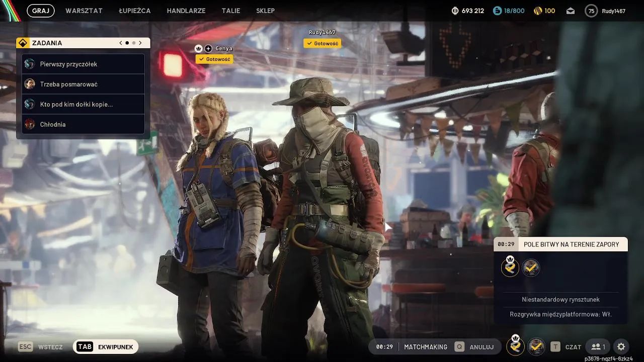
Task: Open the squad members list icon
Action: point(598,347)
